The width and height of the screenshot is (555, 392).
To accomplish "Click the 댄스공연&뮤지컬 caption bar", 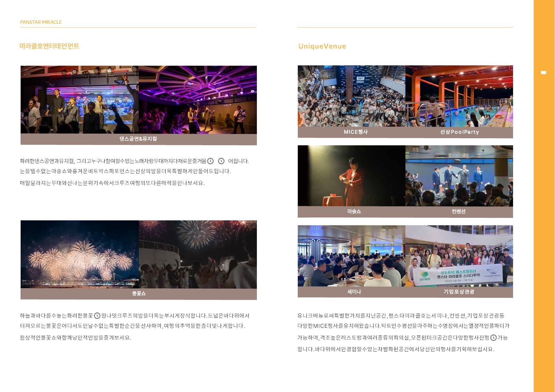I will pos(138,139).
